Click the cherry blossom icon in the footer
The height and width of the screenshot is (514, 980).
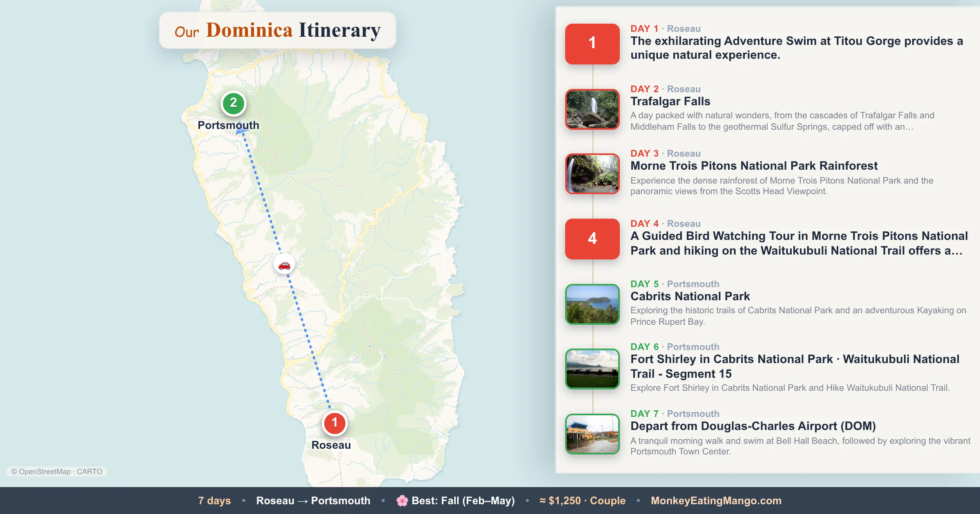[x=402, y=501]
